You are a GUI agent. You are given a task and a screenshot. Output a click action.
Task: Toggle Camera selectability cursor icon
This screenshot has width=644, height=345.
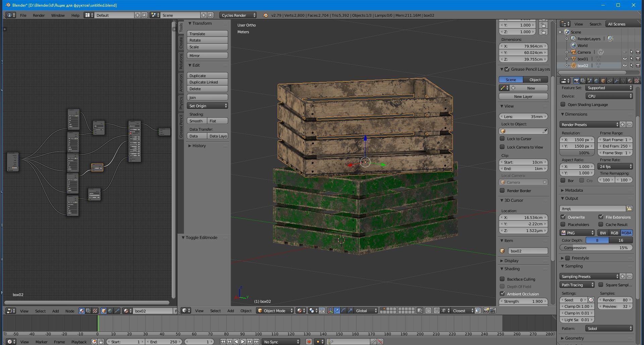(632, 52)
